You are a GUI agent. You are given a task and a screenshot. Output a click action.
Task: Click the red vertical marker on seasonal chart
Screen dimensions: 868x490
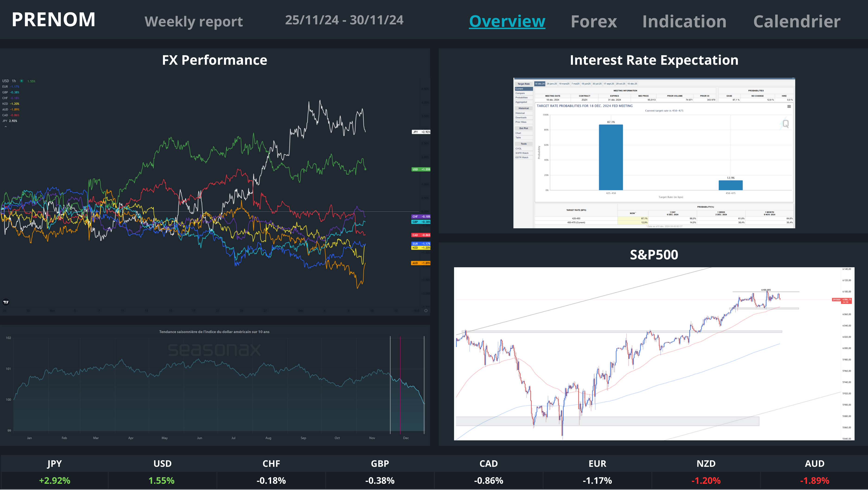pyautogui.click(x=400, y=385)
